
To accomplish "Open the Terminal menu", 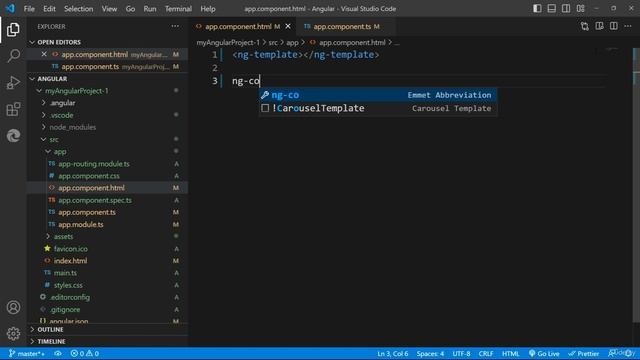I will 178,9.
